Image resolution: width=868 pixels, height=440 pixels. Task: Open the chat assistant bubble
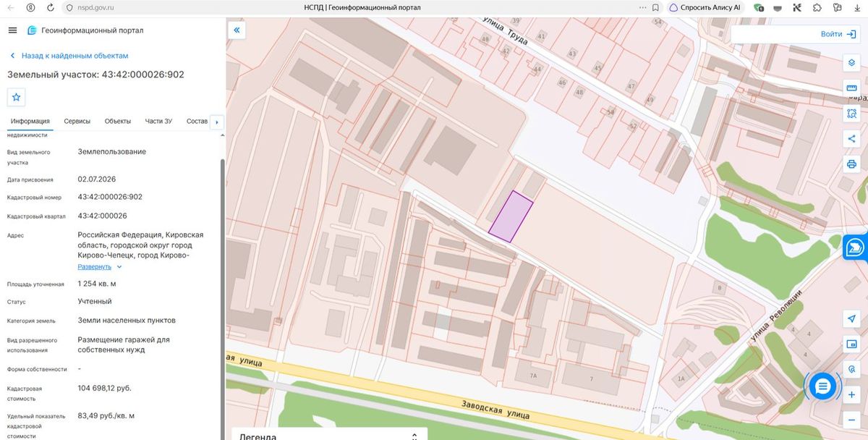pyautogui.click(x=822, y=386)
